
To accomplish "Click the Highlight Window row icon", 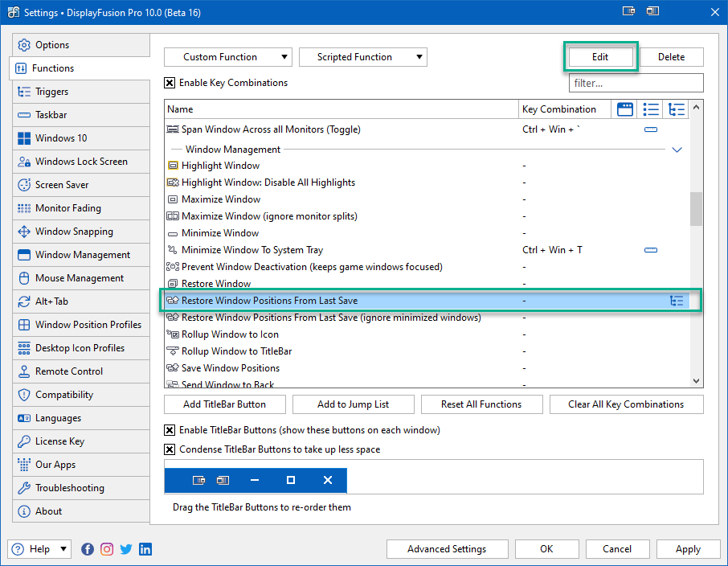I will [173, 166].
